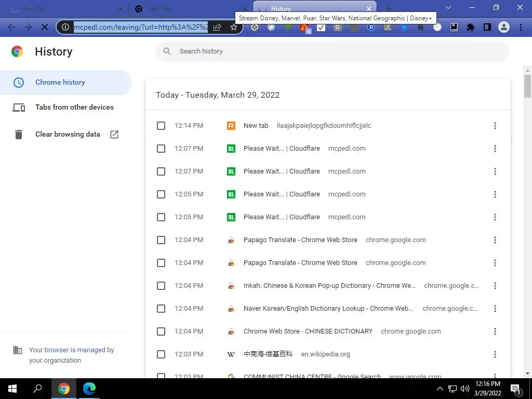Check the box for Naver Dictionary Lookup entry

(161, 309)
